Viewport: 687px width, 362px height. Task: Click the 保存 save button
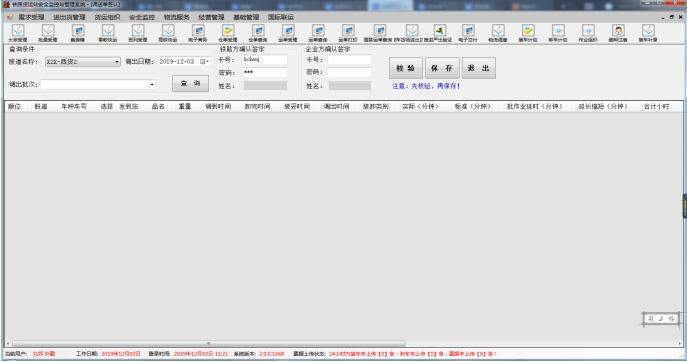[442, 68]
